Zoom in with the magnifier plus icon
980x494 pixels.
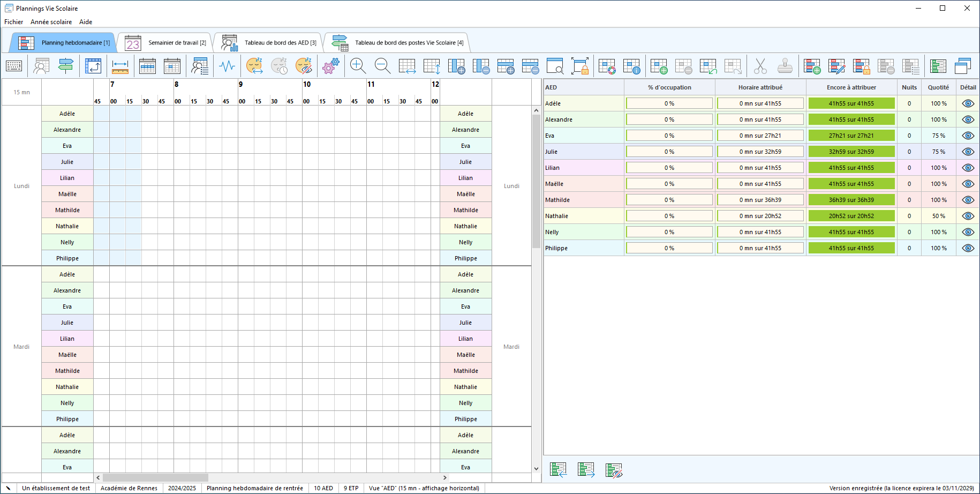[358, 66]
